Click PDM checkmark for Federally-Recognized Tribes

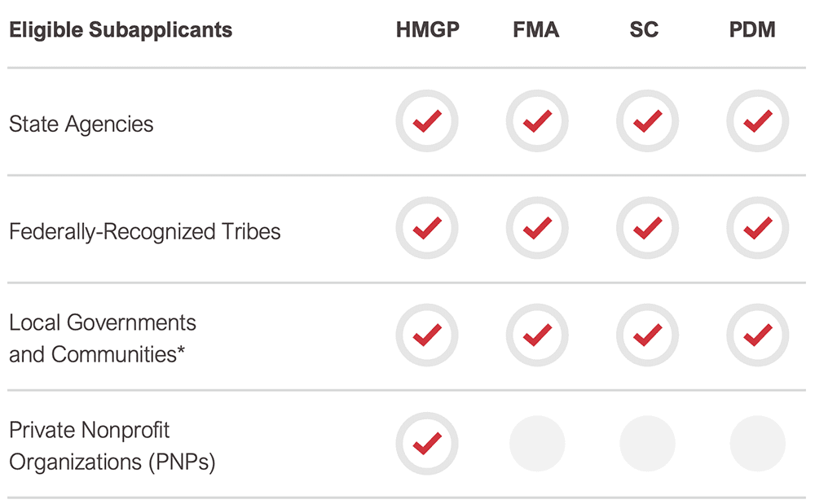757,228
